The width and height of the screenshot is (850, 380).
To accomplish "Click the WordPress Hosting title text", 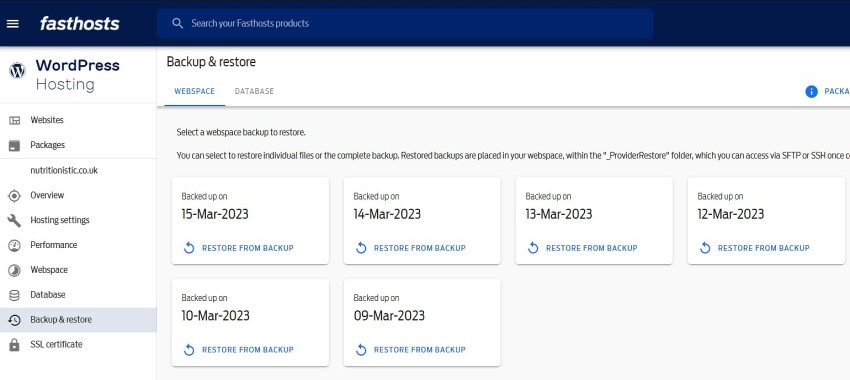I will coord(78,75).
